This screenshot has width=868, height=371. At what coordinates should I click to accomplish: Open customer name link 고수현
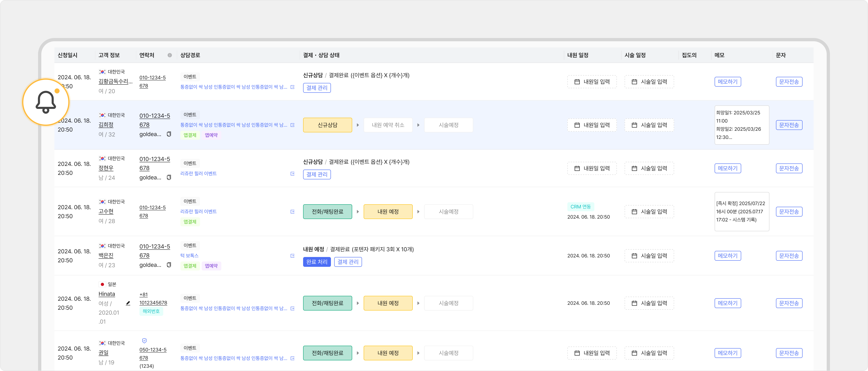coord(106,211)
